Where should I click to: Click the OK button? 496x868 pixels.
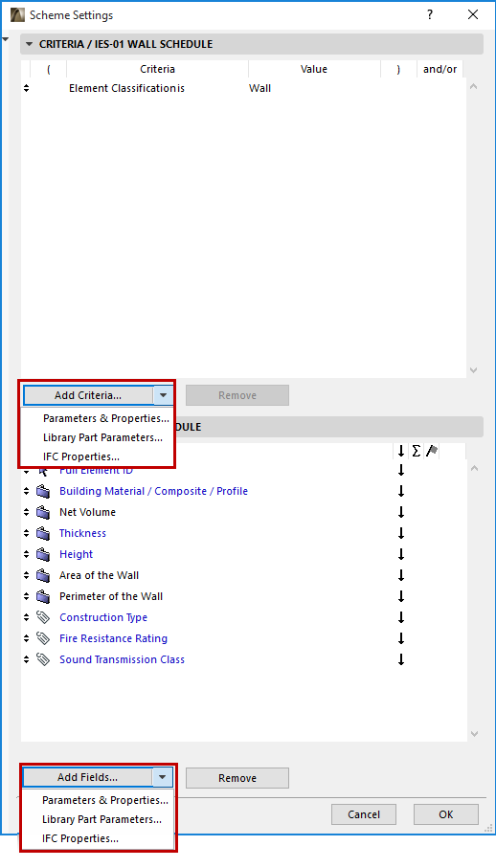445,814
